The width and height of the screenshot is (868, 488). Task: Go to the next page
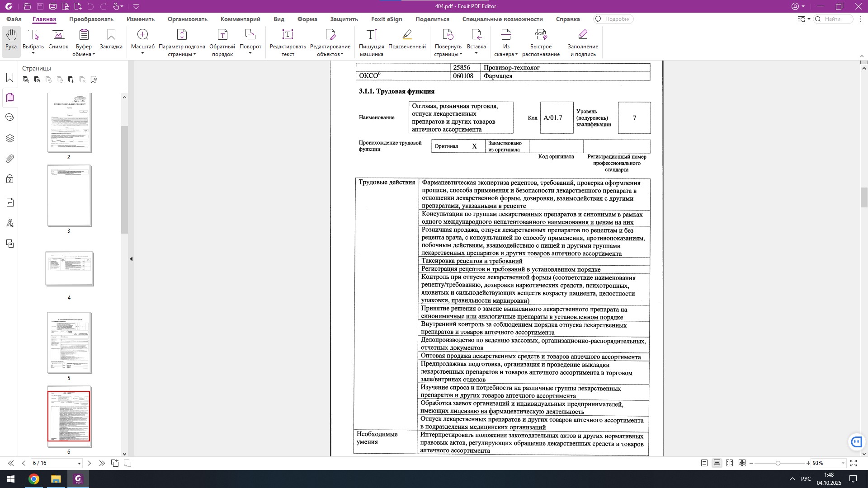(x=89, y=463)
